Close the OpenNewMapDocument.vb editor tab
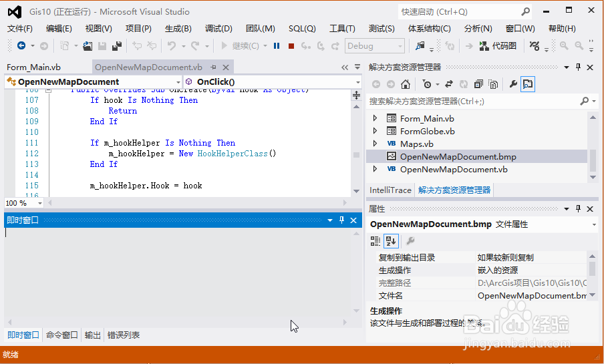The image size is (604, 364). click(226, 67)
